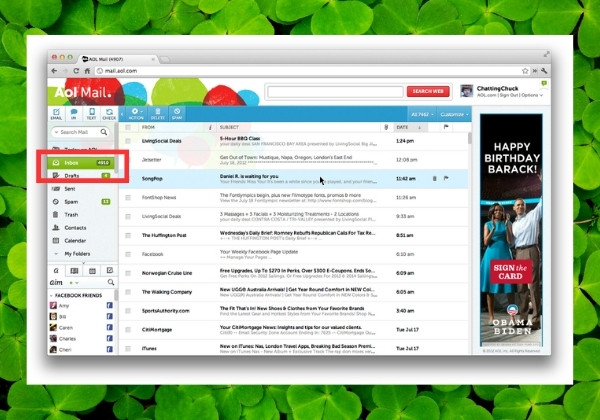
Task: Click the attachment paperclip column header
Action: [x=386, y=127]
